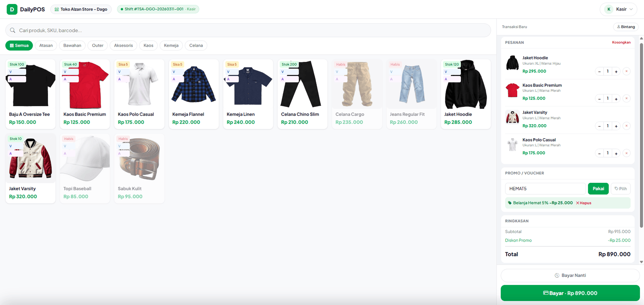This screenshot has height=305, width=644.
Task: Click the order panel vertical scrollbar
Action: (641, 135)
